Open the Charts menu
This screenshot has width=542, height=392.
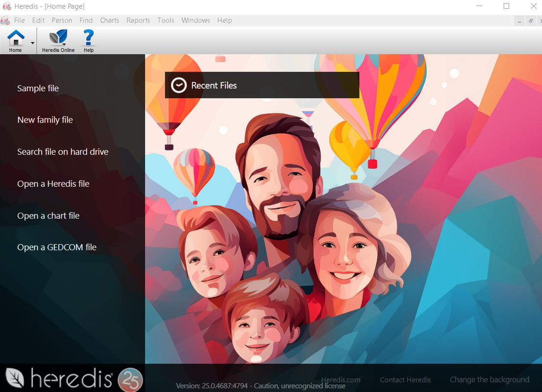point(109,21)
